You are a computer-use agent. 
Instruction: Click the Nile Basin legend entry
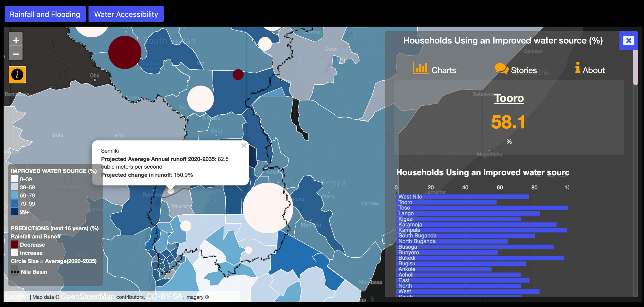point(29,272)
